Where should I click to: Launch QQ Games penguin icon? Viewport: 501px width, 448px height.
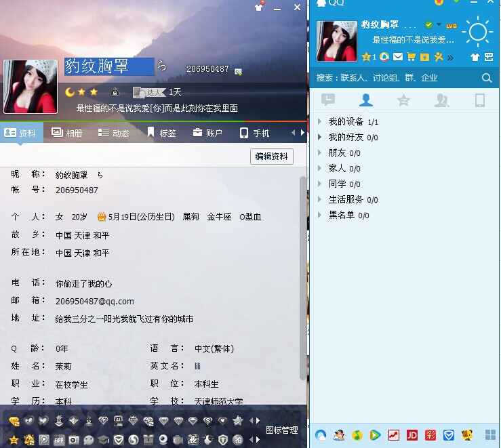(339, 435)
